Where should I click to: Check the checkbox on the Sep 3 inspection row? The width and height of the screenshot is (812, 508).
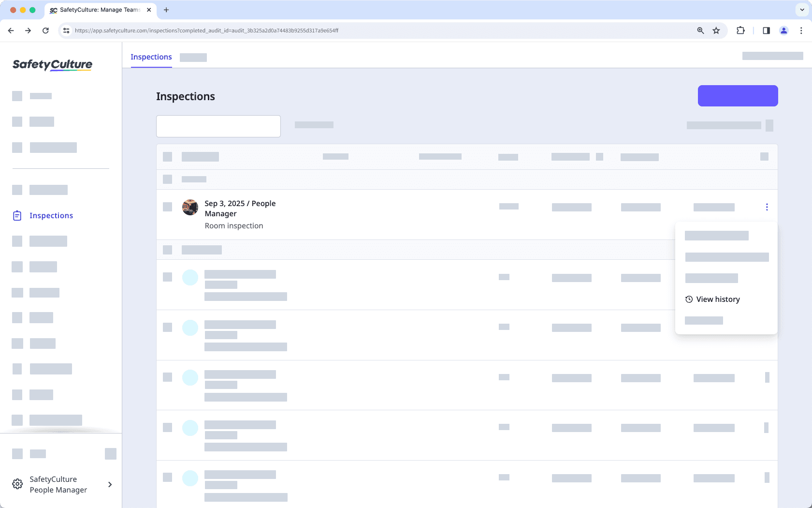point(167,207)
